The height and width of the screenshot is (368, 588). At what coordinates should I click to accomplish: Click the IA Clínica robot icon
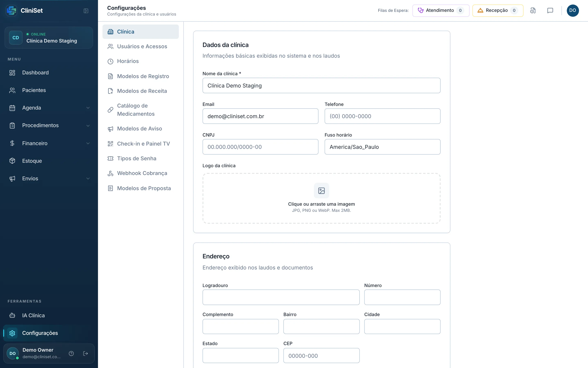pos(12,315)
